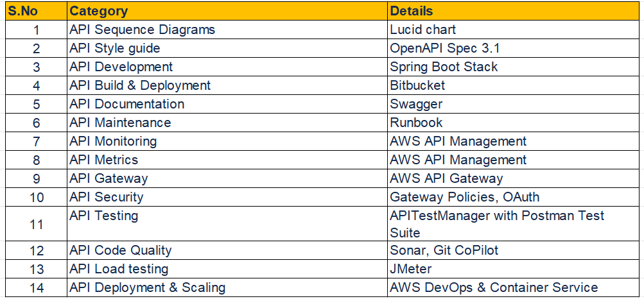The width and height of the screenshot is (644, 299).
Task: Click serial number 9 in the S.No column
Action: click(x=36, y=178)
